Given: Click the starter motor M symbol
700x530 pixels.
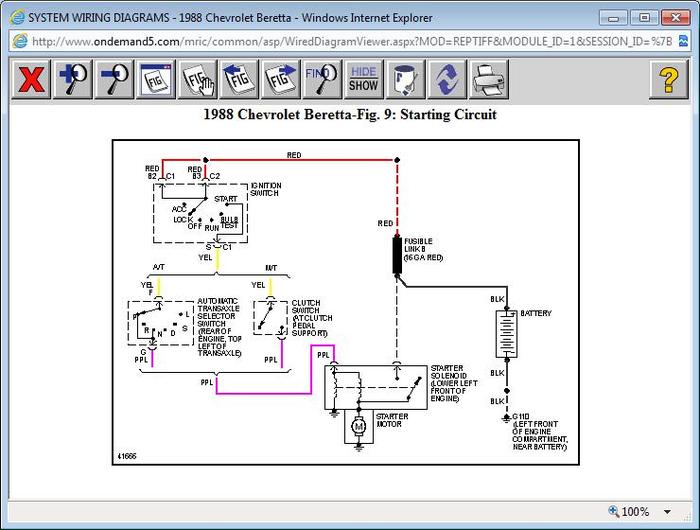Looking at the screenshot, I should click(358, 426).
